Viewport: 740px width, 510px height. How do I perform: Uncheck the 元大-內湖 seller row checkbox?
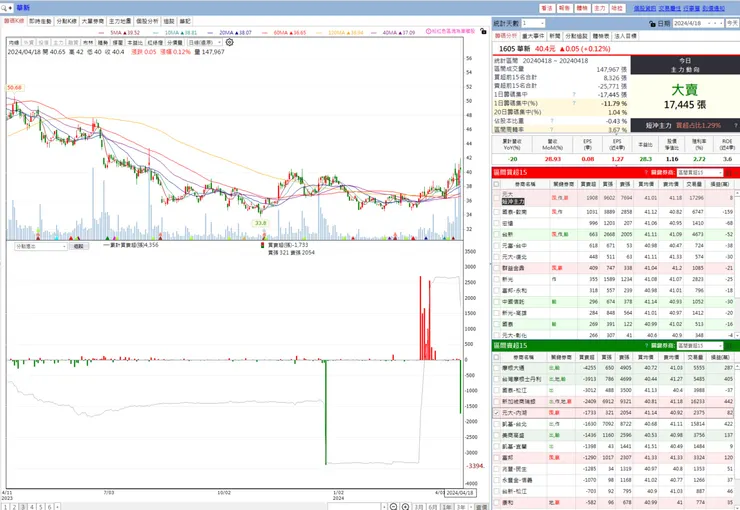click(x=496, y=413)
